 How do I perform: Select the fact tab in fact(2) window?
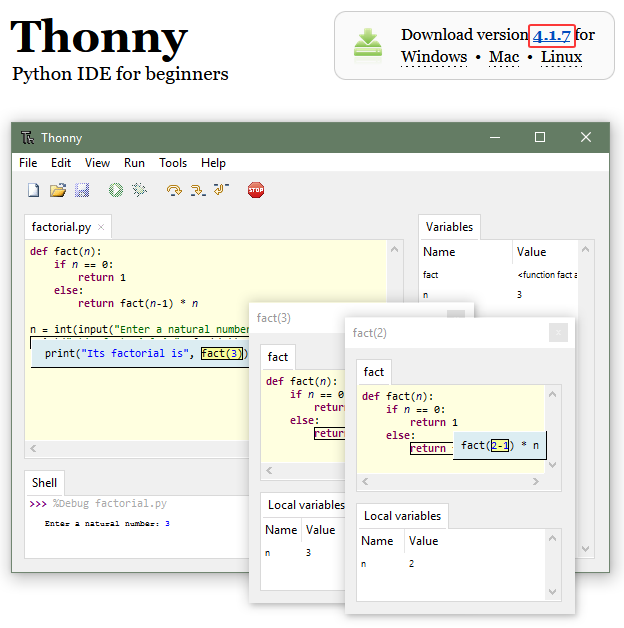pyautogui.click(x=374, y=372)
